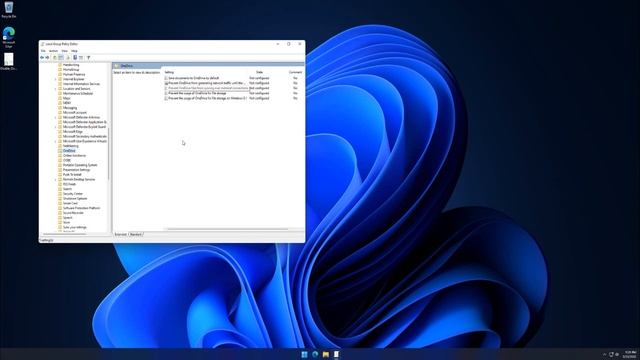Toggle the Show/Hide Console Tree icon
Screen dimensions: 640x360
click(61, 58)
